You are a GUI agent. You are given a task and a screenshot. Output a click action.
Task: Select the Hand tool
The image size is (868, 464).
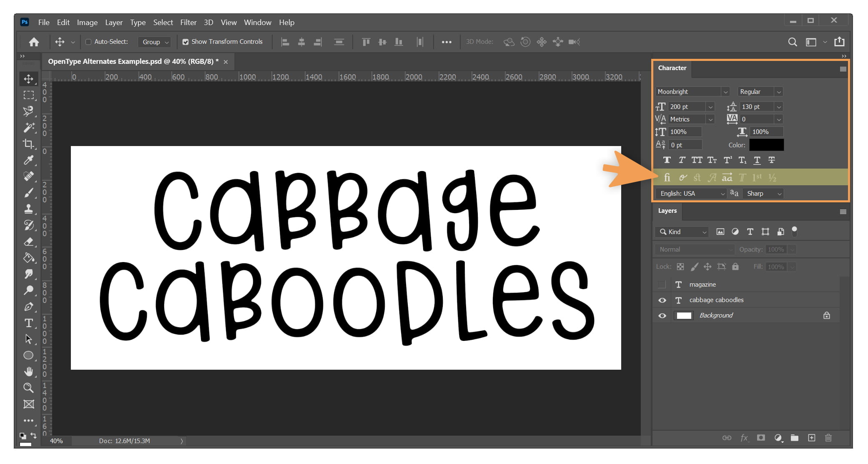[28, 371]
